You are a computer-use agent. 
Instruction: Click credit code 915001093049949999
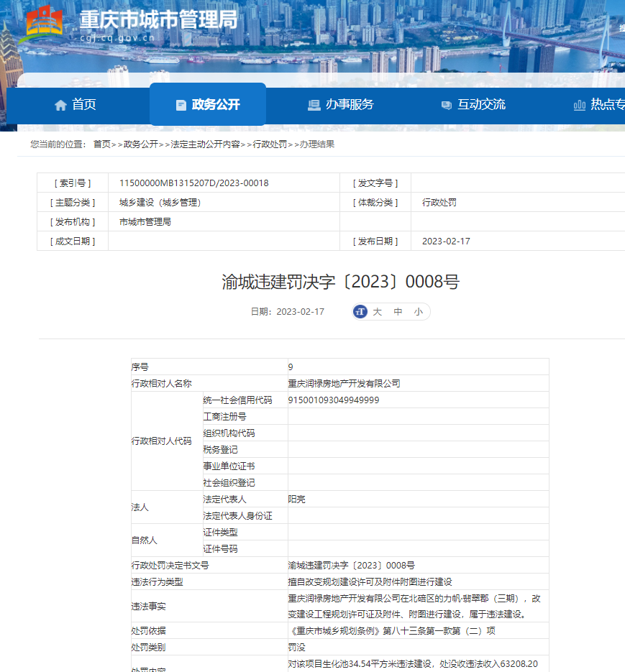coord(333,400)
